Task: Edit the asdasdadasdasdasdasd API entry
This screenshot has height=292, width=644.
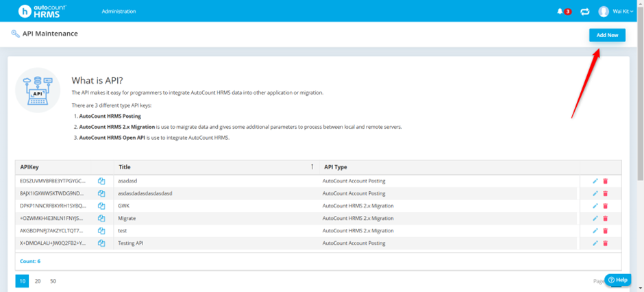Action: (595, 193)
